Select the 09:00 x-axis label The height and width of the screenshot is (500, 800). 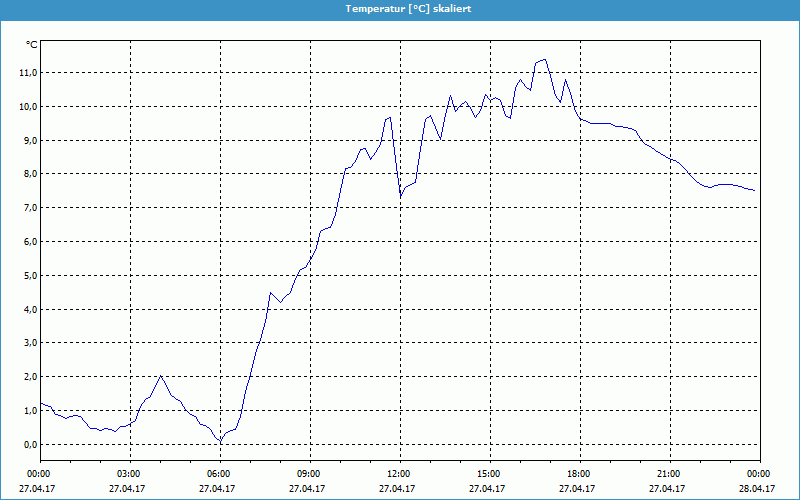[x=309, y=474]
